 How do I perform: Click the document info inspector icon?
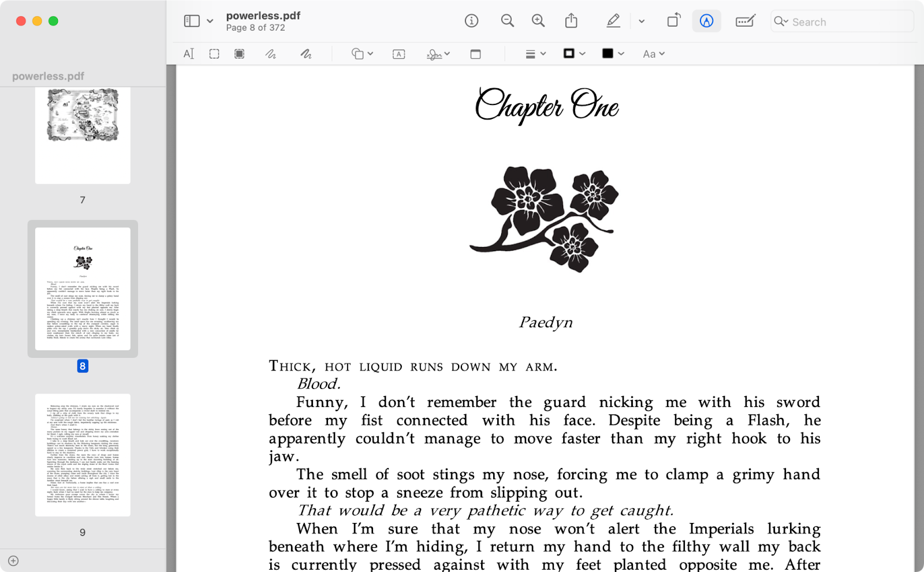(471, 21)
